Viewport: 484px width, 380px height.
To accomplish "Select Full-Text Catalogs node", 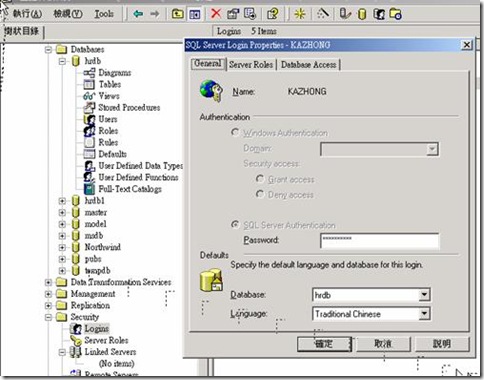I will [x=130, y=189].
